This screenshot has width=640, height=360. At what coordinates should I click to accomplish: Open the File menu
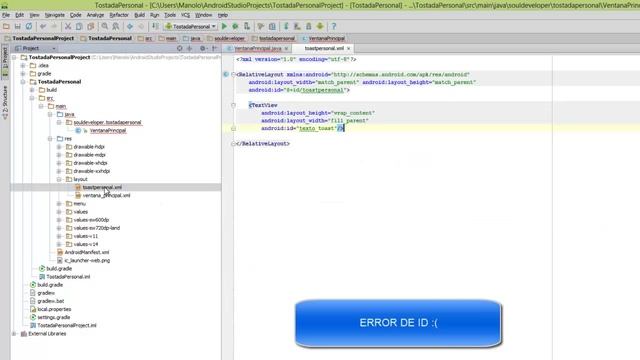click(6, 15)
